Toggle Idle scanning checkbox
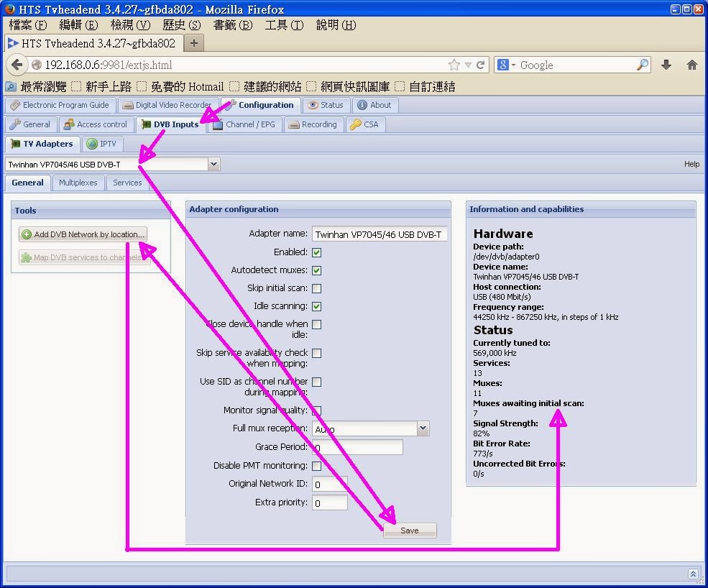708x588 pixels. tap(316, 307)
